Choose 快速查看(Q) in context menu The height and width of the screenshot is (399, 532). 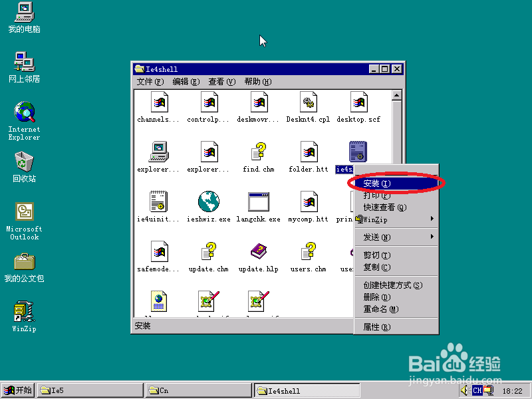tap(396, 207)
